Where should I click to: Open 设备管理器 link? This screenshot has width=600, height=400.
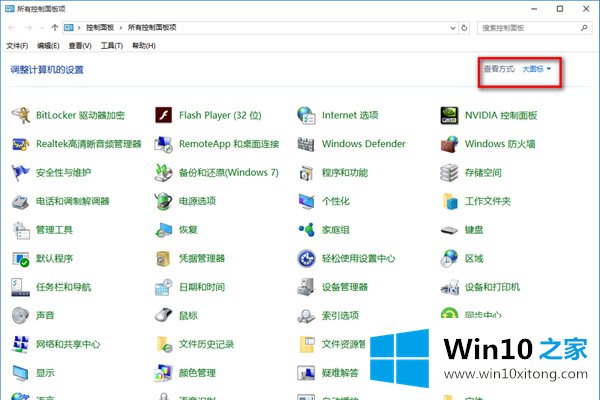[x=345, y=287]
